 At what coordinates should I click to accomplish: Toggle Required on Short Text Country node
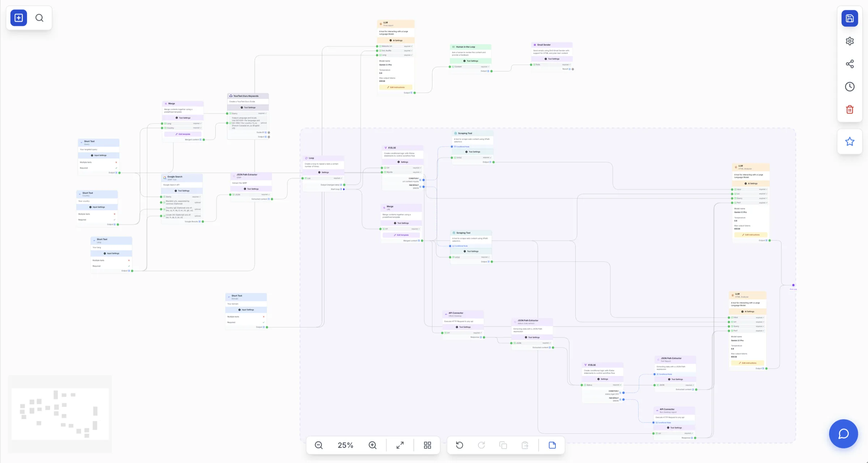click(x=114, y=220)
